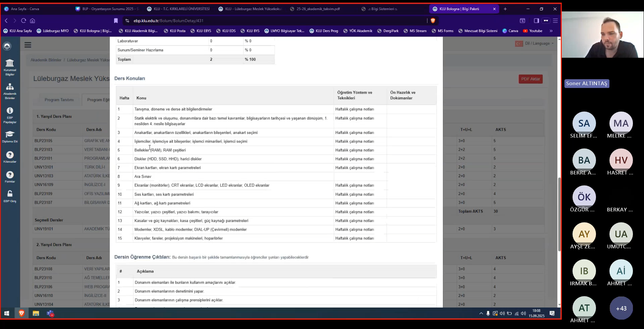The width and height of the screenshot is (644, 329).
Task: Click the +43 participants overflow bubble
Action: coord(621,308)
